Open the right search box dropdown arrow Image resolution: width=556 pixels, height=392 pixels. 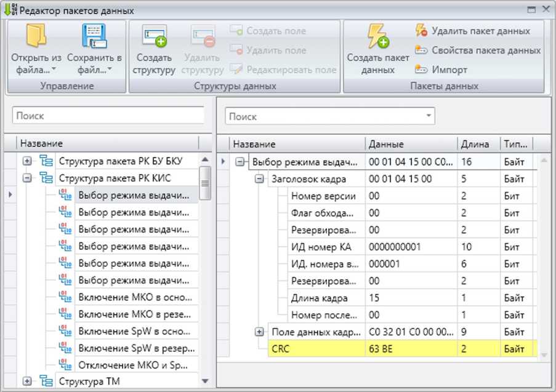(428, 116)
